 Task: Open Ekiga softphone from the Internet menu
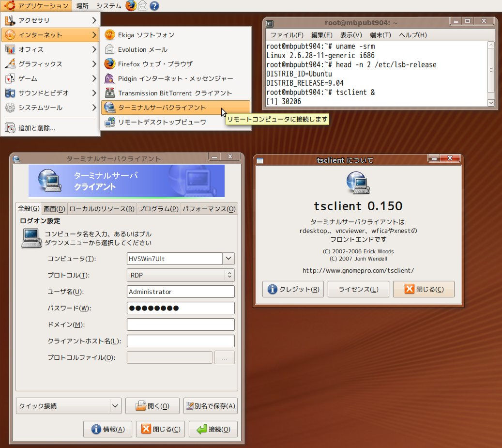tap(175, 35)
